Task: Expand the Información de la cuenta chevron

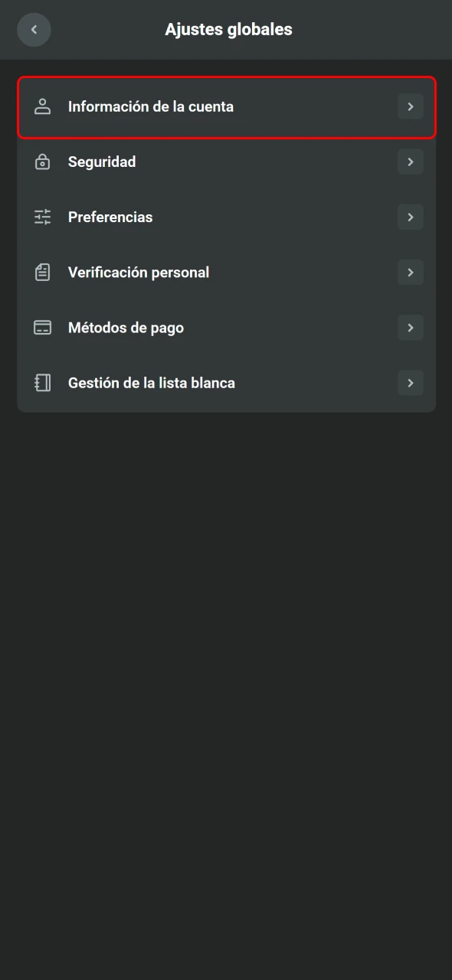Action: coord(411,106)
